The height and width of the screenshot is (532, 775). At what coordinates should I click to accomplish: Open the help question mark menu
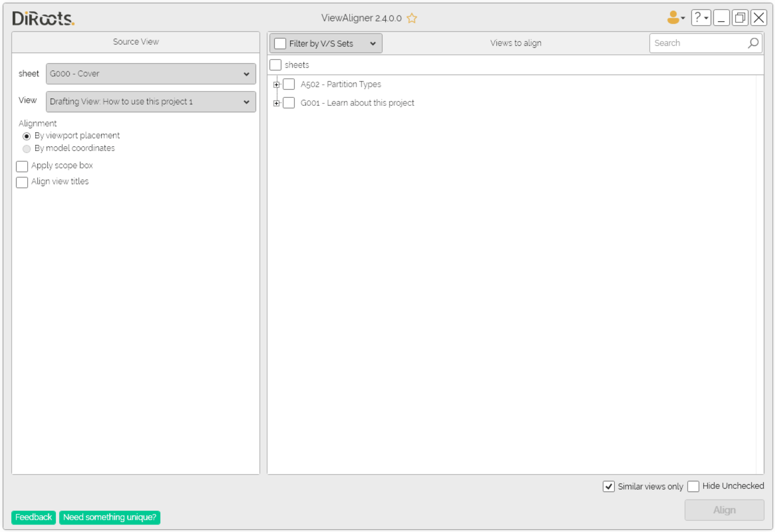pyautogui.click(x=700, y=18)
